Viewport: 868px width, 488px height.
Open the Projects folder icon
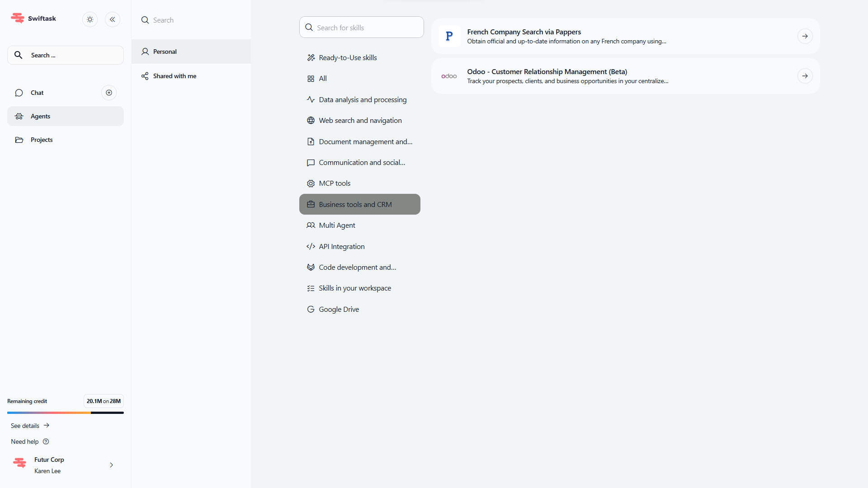(x=19, y=140)
